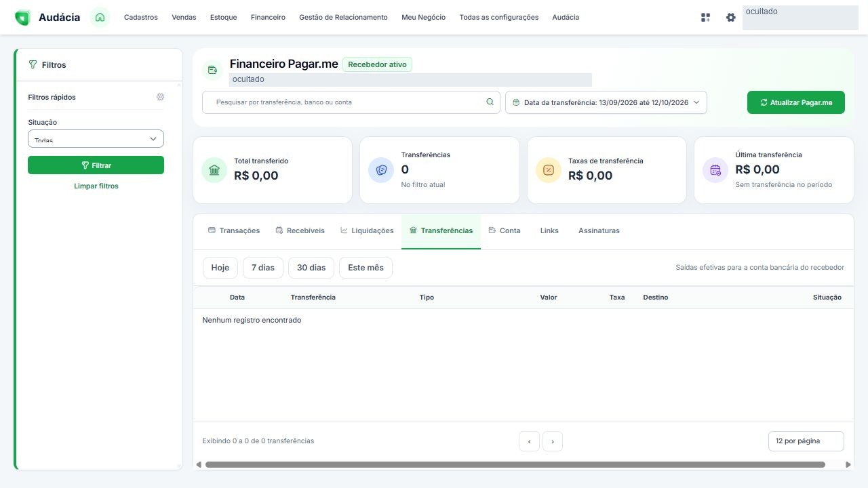
Task: Switch to the Transações tab
Action: pos(234,231)
